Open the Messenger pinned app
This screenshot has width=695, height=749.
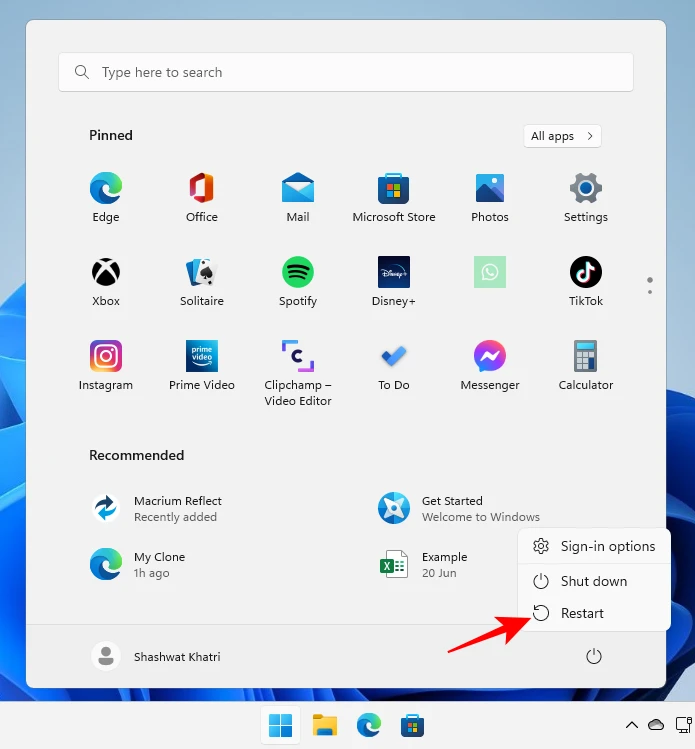click(x=490, y=365)
